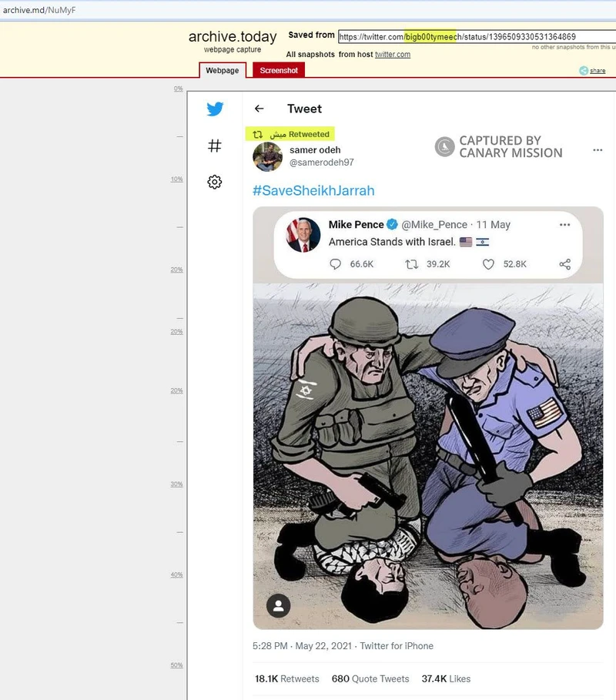The width and height of the screenshot is (616, 700).
Task: Click the retweet arrows icon beside Retweeted
Action: pos(257,134)
